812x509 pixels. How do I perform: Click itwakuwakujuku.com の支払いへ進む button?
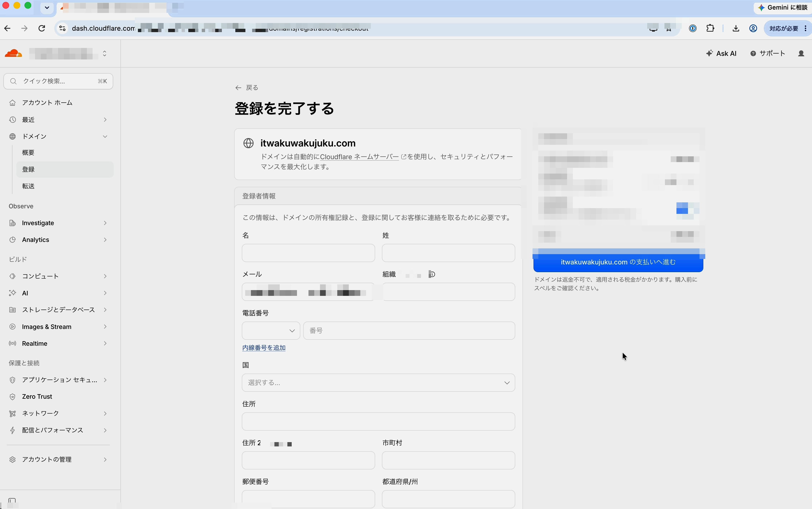click(618, 262)
